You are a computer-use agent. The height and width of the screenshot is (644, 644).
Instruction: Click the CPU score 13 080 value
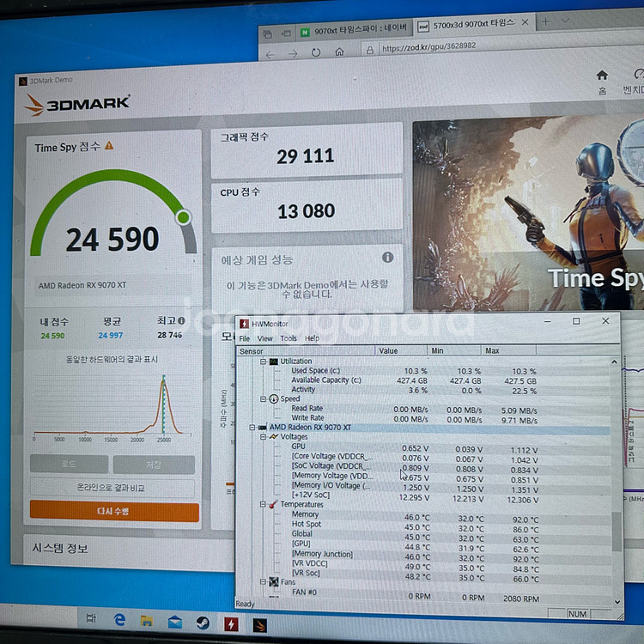coord(306,211)
